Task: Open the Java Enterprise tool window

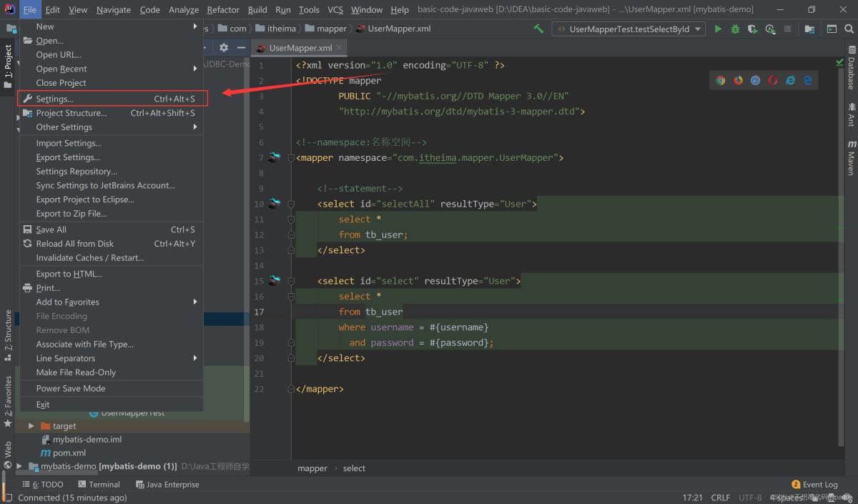Action: [x=167, y=485]
